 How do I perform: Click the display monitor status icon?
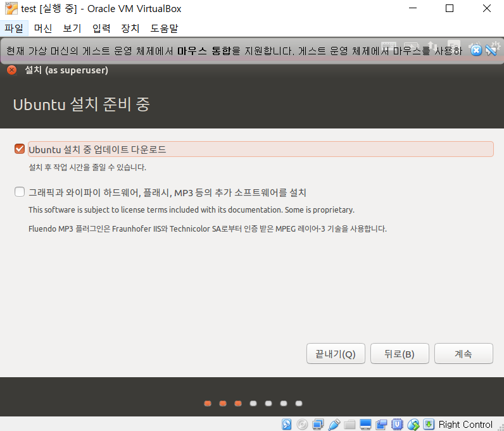coord(365,424)
